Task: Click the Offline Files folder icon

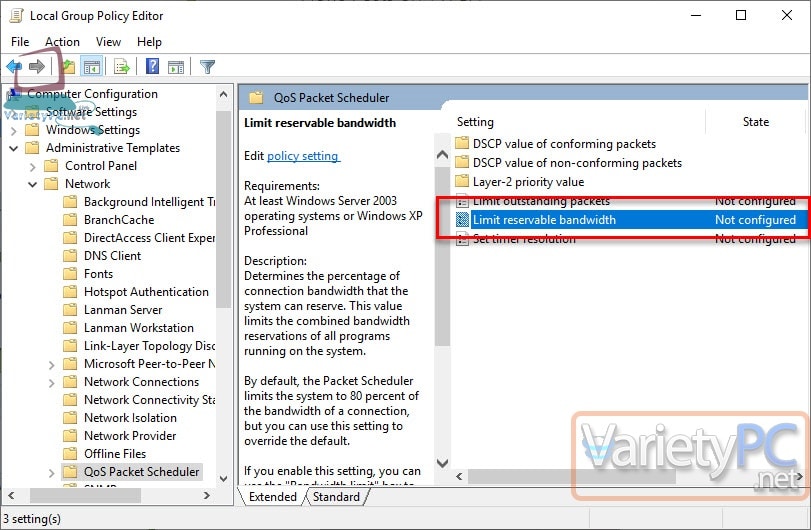Action: pos(70,453)
